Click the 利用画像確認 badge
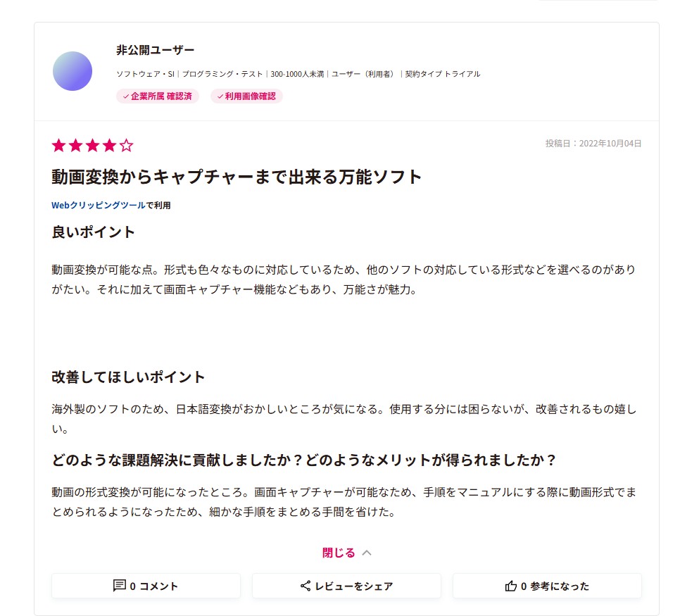Screen dimensions: 680x616 [247, 96]
